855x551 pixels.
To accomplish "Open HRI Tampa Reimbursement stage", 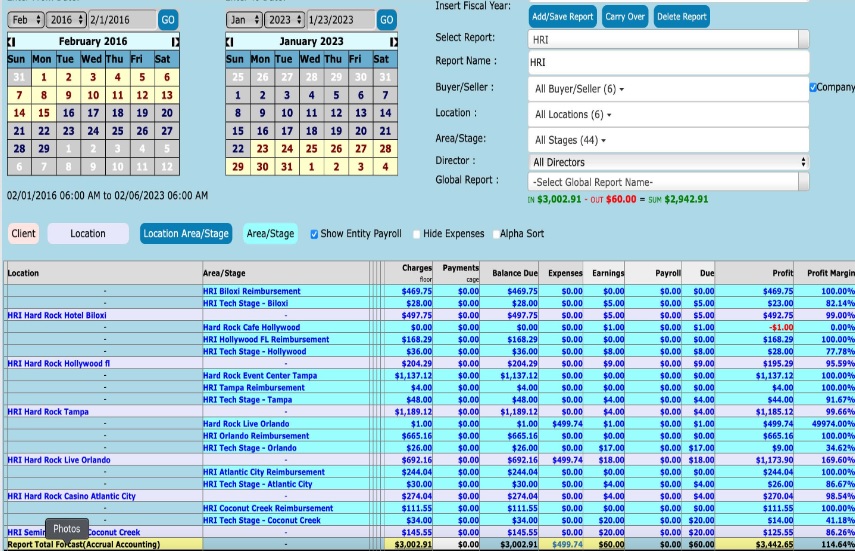I will [254, 388].
